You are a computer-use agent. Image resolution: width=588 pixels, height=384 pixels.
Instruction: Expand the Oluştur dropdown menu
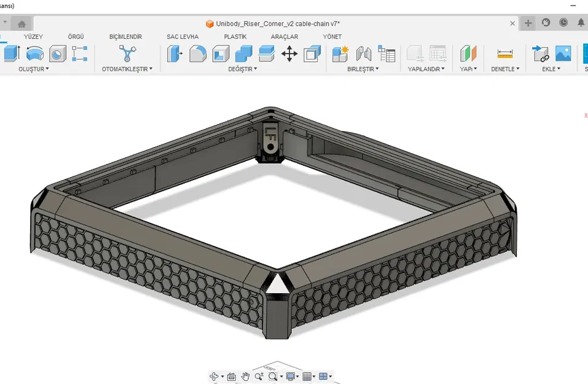click(34, 69)
